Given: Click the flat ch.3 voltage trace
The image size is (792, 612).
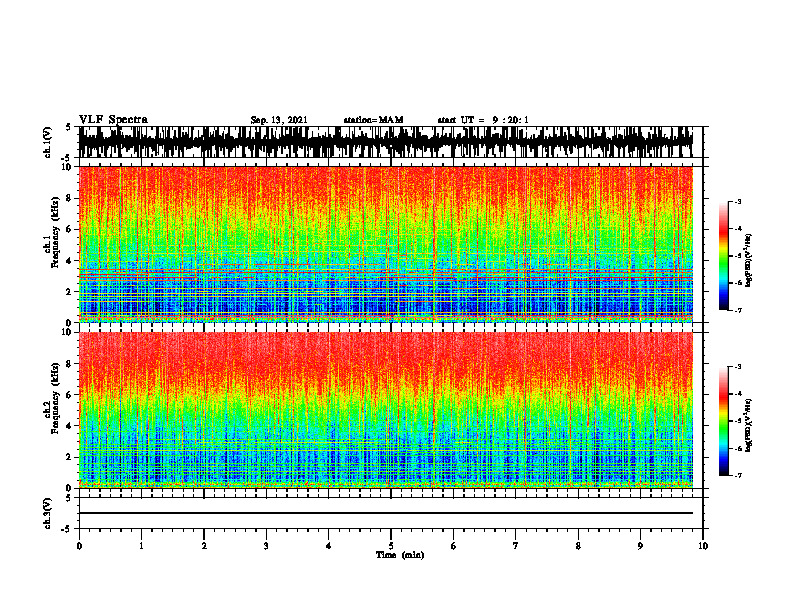Looking at the screenshot, I should 386,513.
